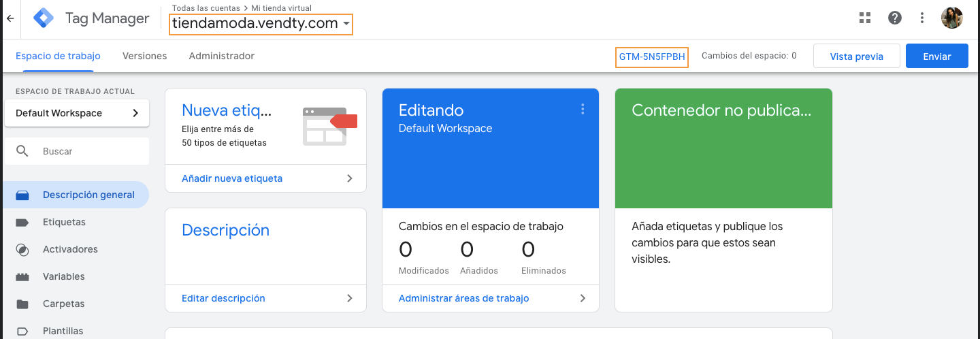Click the Variables brick icon
This screenshot has width=980, height=339.
[22, 277]
